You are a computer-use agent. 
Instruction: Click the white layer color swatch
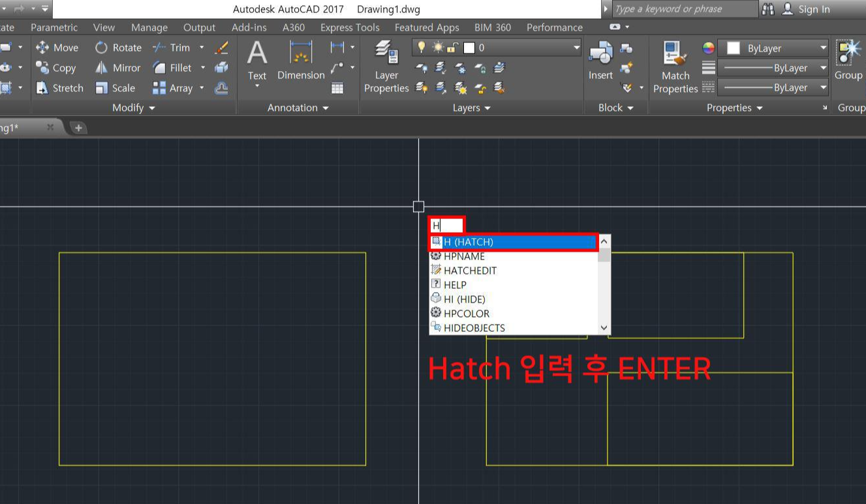coord(469,48)
